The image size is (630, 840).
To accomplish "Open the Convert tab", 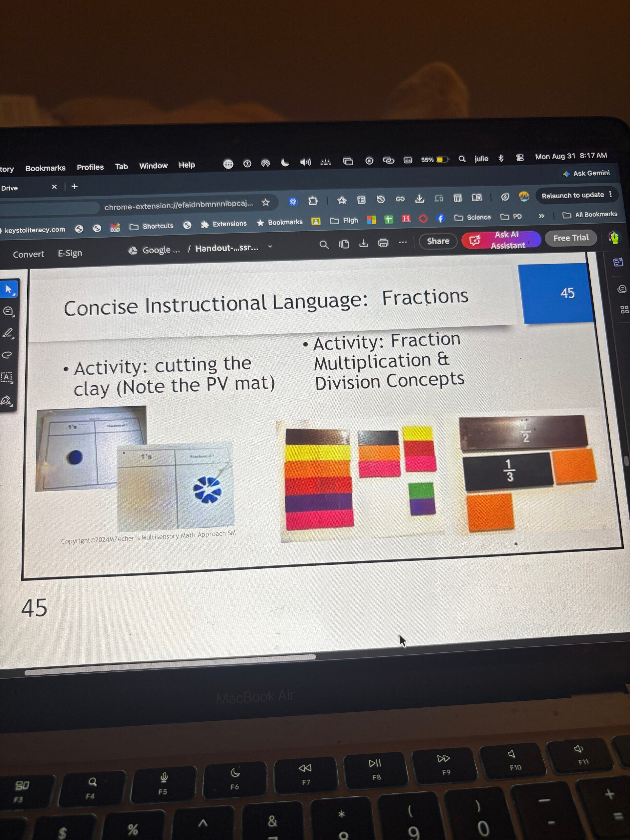I will tap(29, 254).
